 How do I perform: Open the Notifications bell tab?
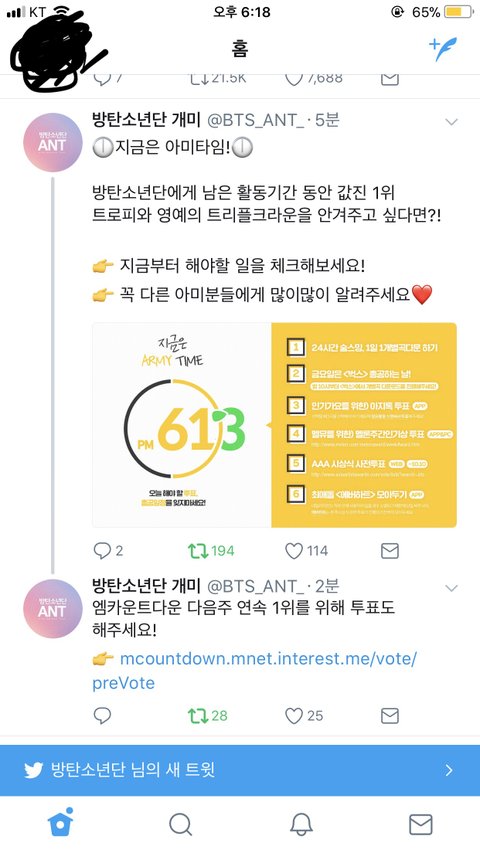pos(301,825)
